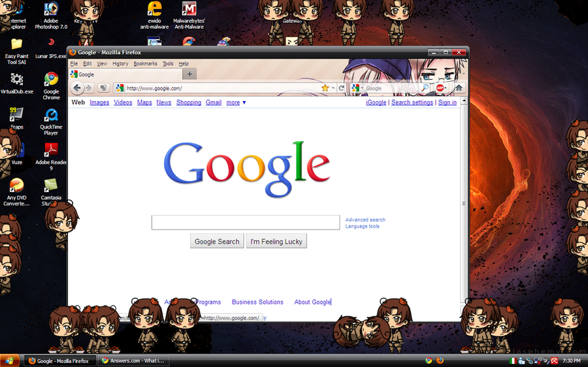Expand the Google 'more' dropdown
Image resolution: width=588 pixels, height=367 pixels.
click(237, 103)
